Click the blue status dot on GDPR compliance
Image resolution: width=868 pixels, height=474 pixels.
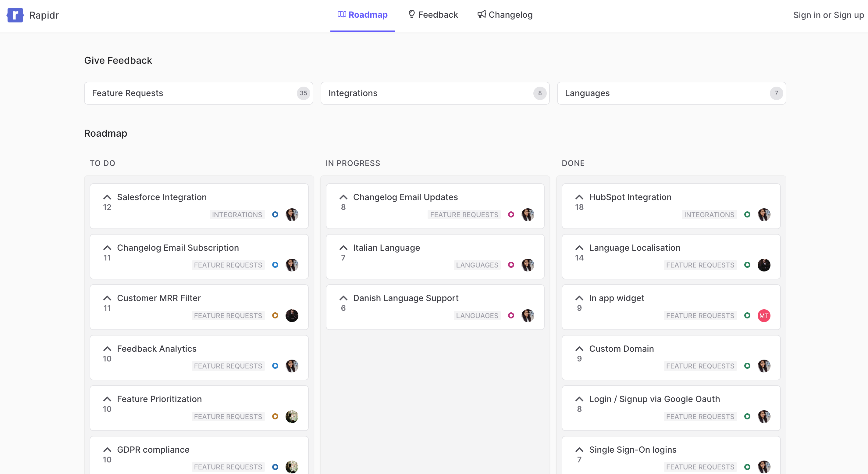275,467
